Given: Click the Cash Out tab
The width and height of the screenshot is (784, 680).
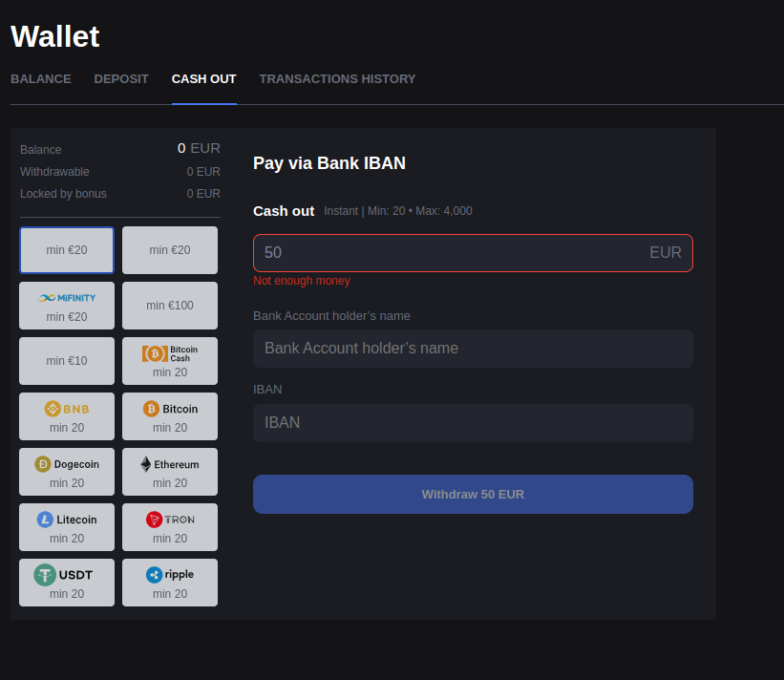Looking at the screenshot, I should coord(203,79).
